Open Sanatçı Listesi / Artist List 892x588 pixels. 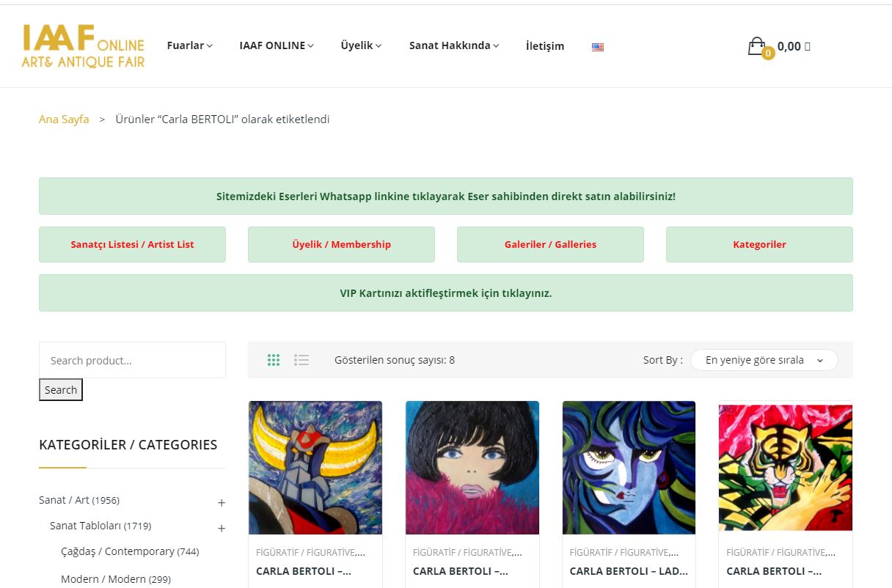[132, 244]
